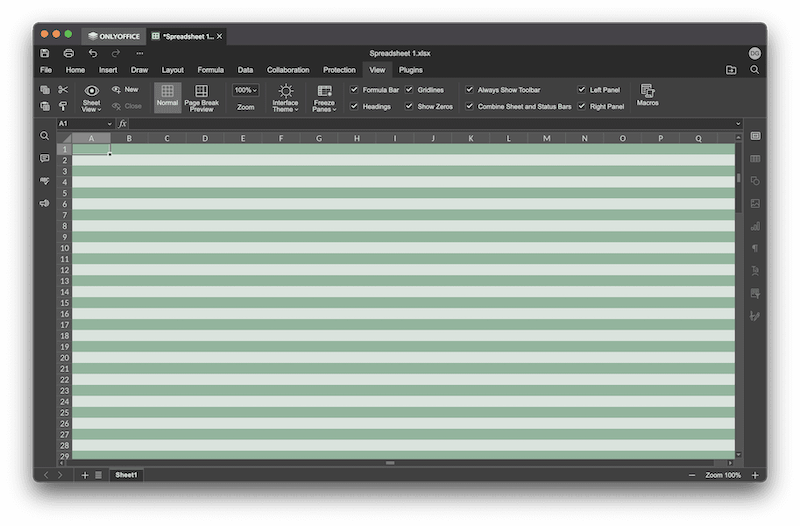This screenshot has height=526, width=800.
Task: Toggle the Gridlines checkbox
Action: point(409,90)
